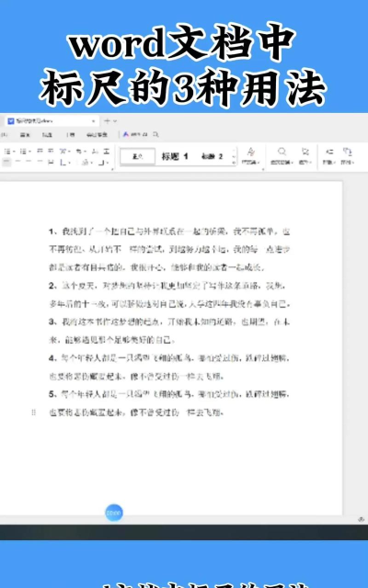Open the select dropdown tool

[305, 156]
